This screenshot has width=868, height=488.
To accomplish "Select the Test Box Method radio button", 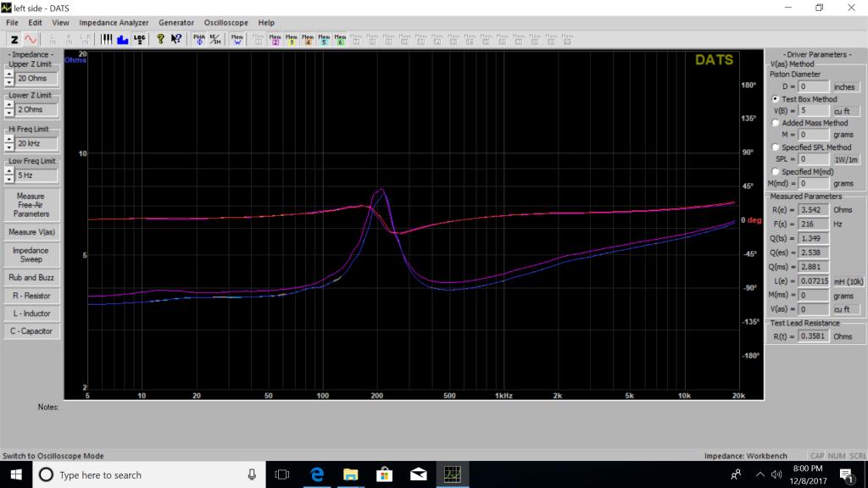I will pyautogui.click(x=775, y=99).
